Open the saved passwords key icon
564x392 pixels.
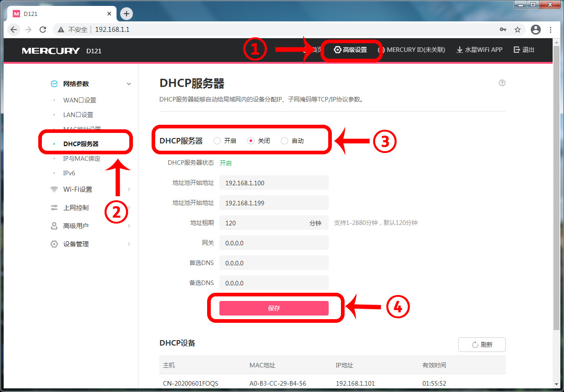tap(503, 30)
